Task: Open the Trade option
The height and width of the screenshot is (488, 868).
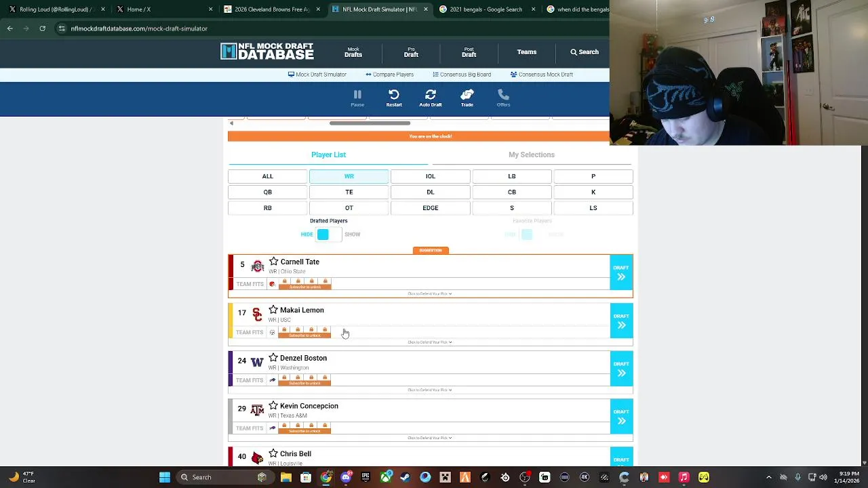Action: point(467,98)
